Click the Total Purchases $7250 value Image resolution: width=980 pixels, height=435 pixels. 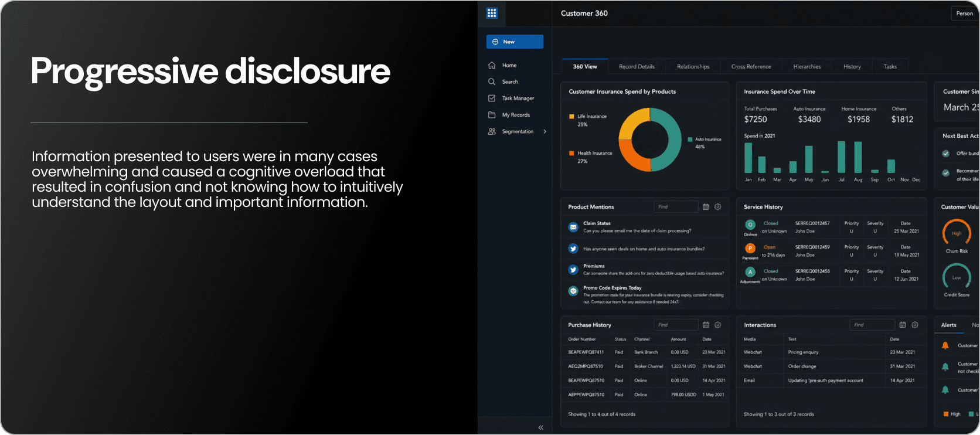(756, 120)
